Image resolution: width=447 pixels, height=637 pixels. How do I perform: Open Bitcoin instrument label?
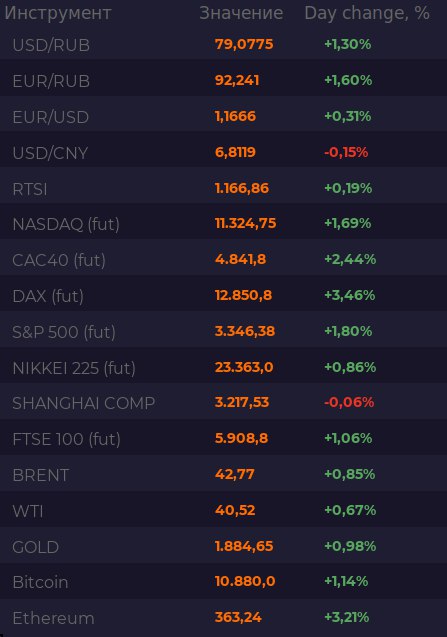click(40, 582)
